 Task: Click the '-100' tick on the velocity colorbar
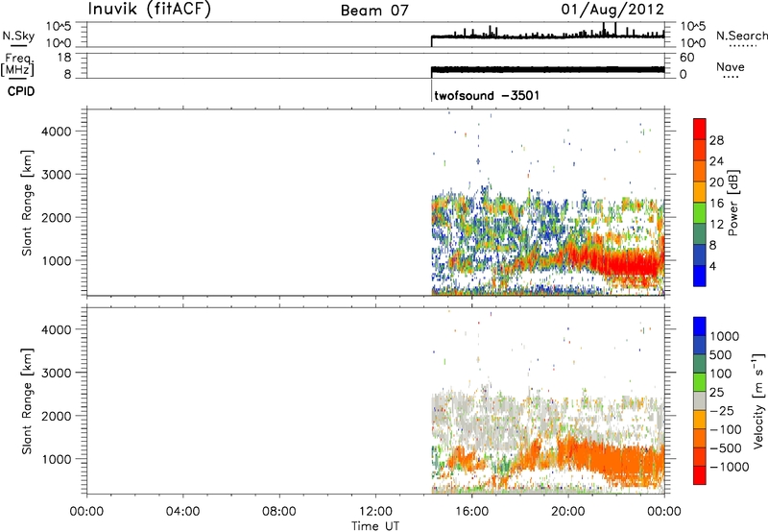point(726,429)
